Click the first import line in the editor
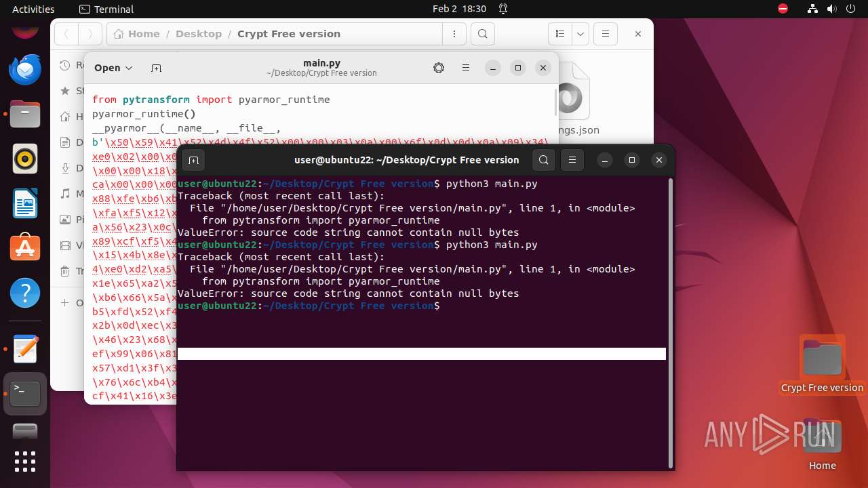 pyautogui.click(x=211, y=99)
